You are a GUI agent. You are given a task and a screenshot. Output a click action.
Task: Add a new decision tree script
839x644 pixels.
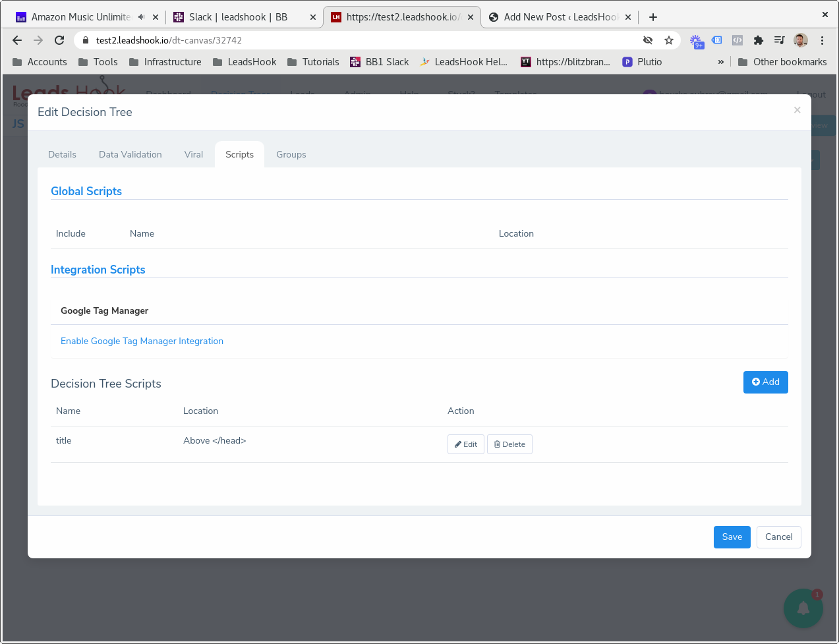tap(765, 382)
